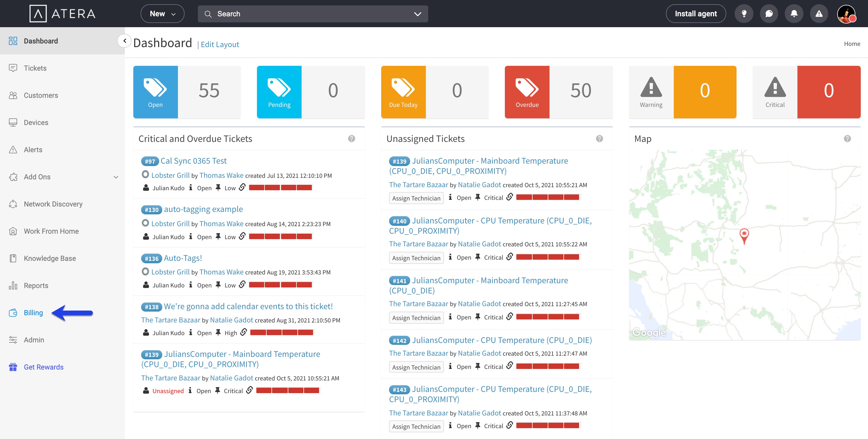
Task: Open calendar events ticket #138 title
Action: point(248,306)
